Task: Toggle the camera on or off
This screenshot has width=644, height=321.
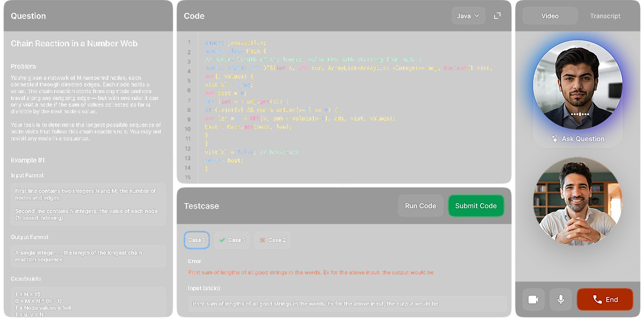Action: pyautogui.click(x=533, y=300)
